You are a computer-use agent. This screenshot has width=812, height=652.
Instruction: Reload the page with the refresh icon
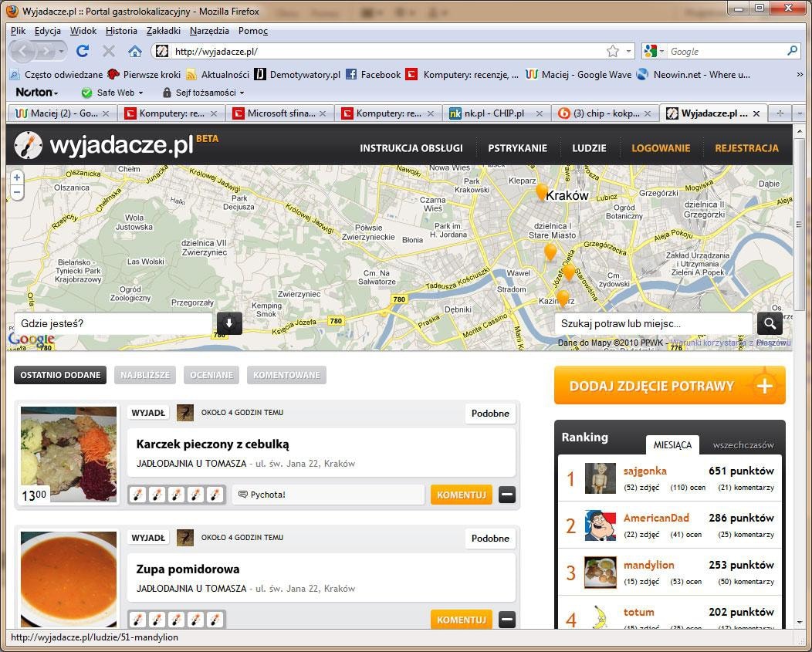point(83,51)
